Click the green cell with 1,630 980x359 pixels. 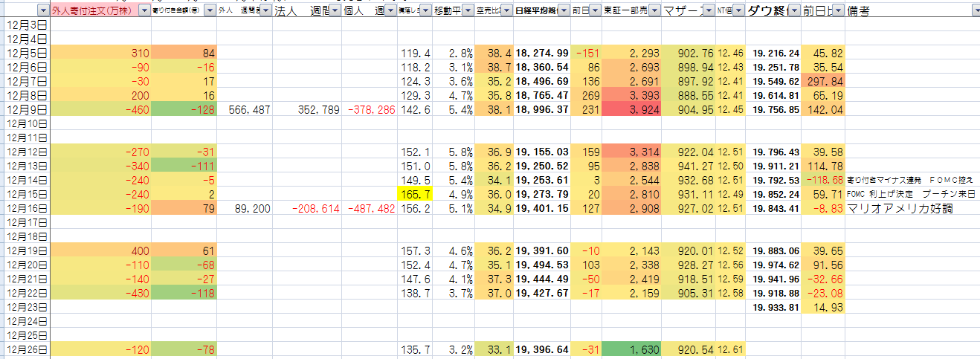[631, 349]
